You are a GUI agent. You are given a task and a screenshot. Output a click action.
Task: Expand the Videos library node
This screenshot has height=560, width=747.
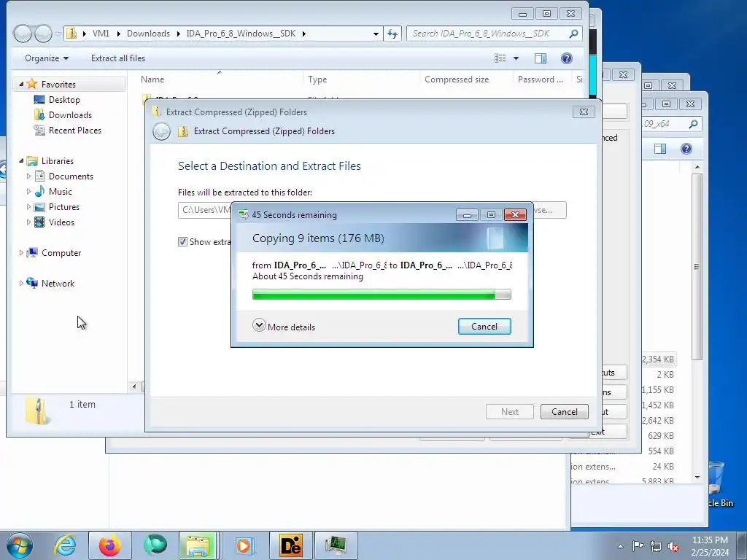[28, 222]
